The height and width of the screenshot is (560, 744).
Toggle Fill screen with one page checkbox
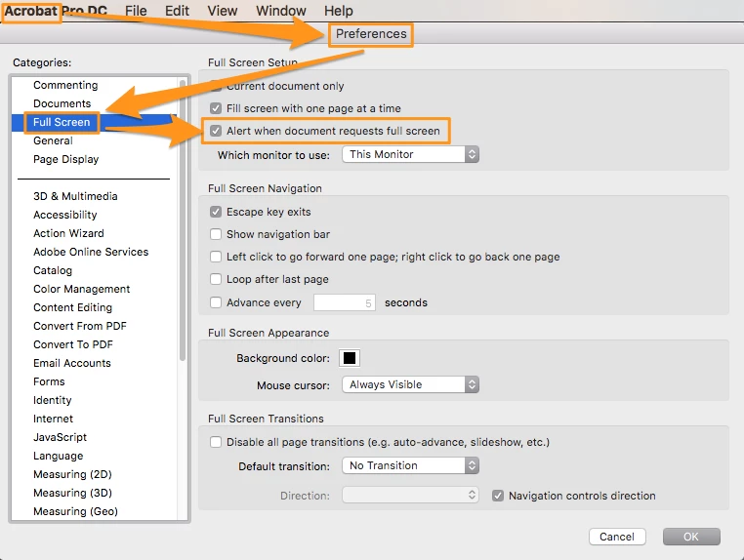point(216,108)
